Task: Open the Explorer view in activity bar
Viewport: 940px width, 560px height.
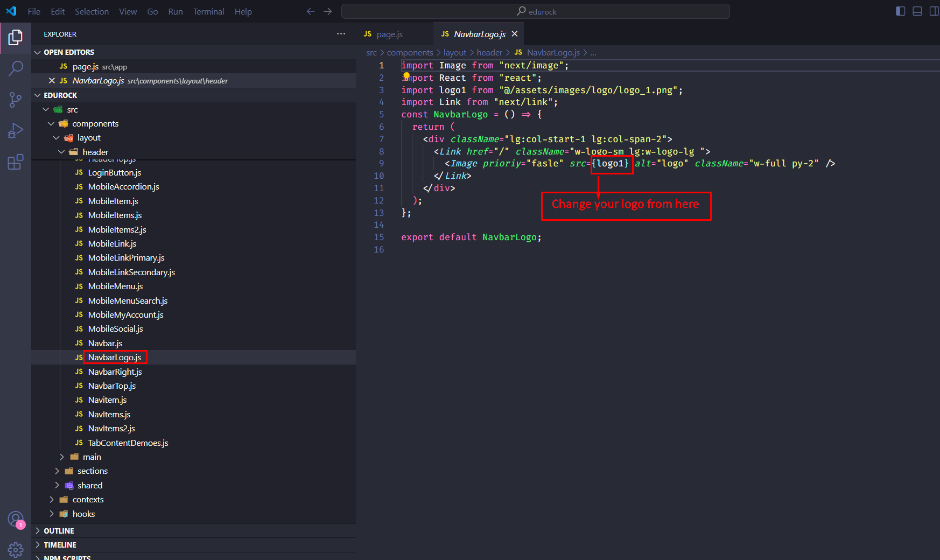Action: 16,38
